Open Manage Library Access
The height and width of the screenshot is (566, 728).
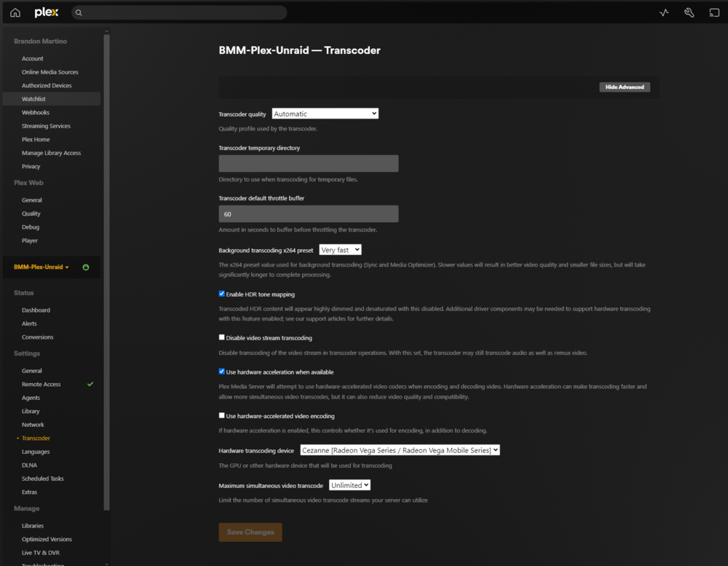51,153
